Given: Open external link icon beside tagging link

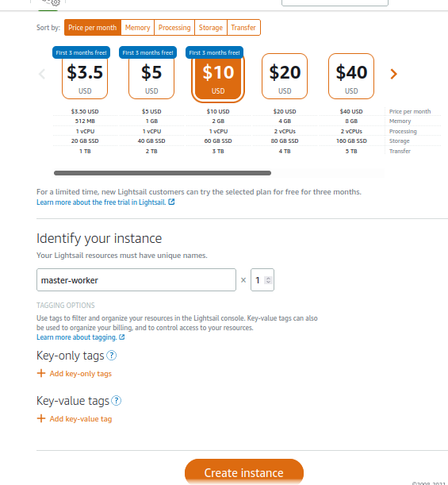Looking at the screenshot, I should click(122, 337).
